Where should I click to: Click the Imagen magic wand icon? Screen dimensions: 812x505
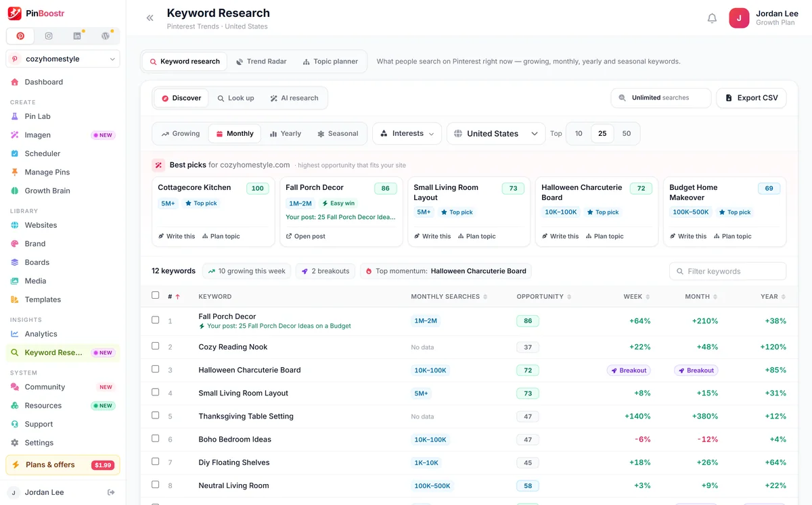click(x=15, y=135)
